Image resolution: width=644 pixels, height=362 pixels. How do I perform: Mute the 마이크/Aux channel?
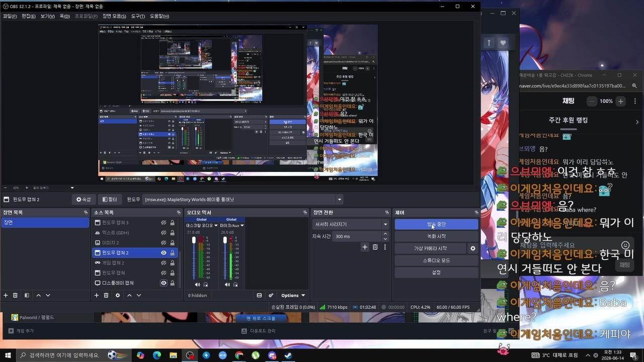pos(227,285)
